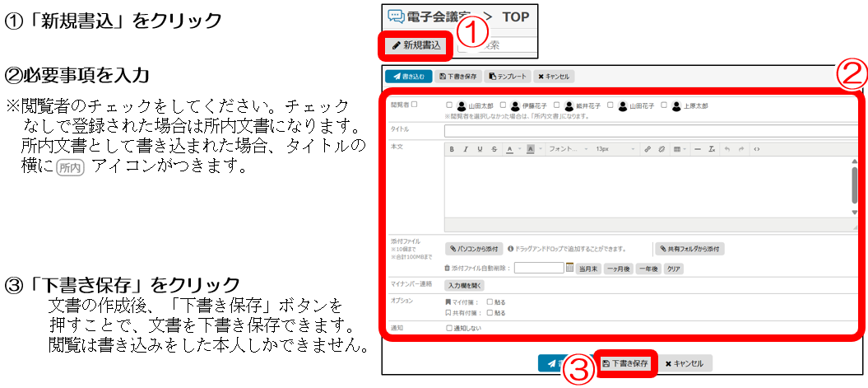
Task: Open the table insert dropdown in the editor
Action: [678, 149]
